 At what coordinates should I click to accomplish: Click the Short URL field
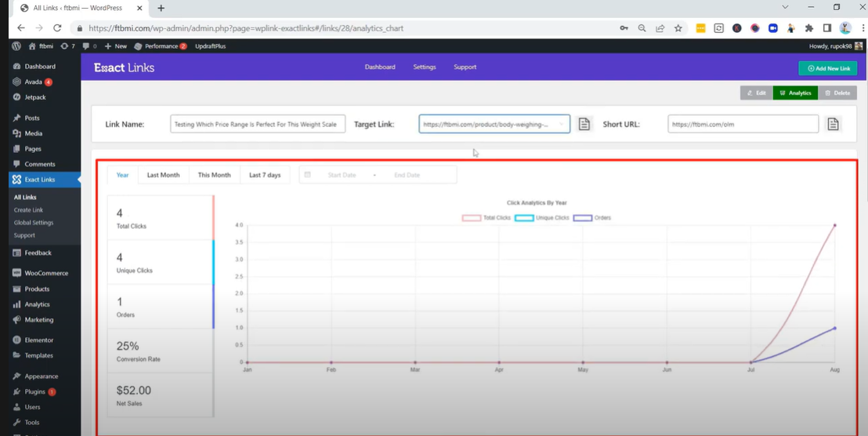[743, 124]
